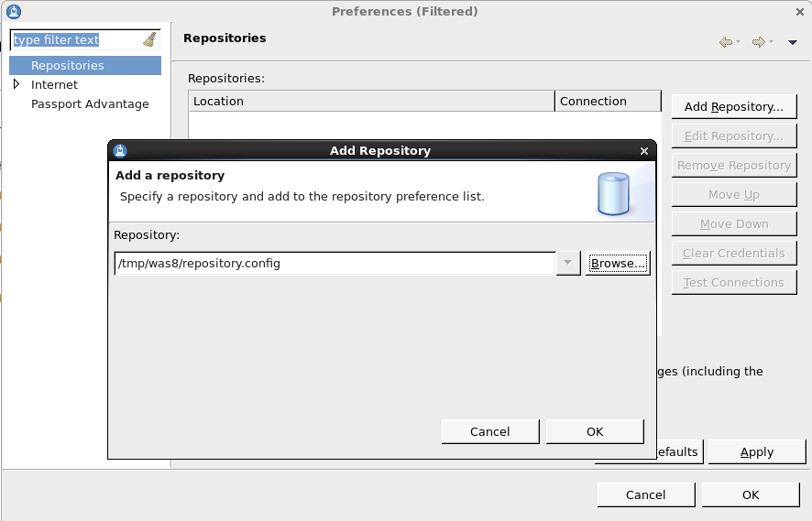Click the Add Repository dialog title icon
Screen dimensions: 812x521
pos(120,150)
